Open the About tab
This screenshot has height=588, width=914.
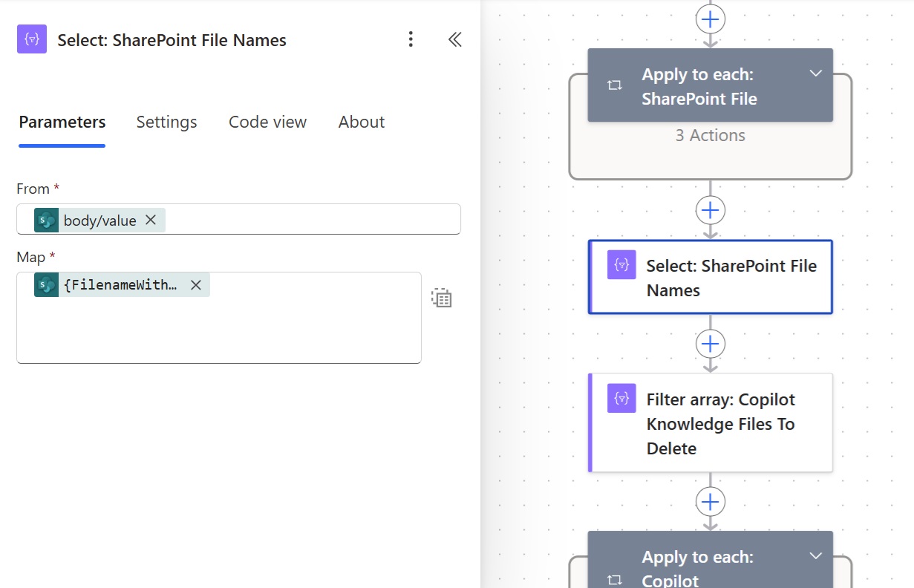362,122
